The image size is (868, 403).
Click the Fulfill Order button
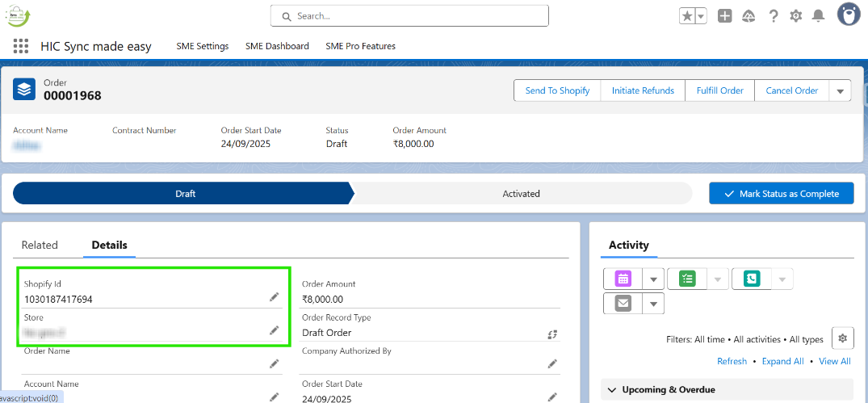[x=719, y=90]
